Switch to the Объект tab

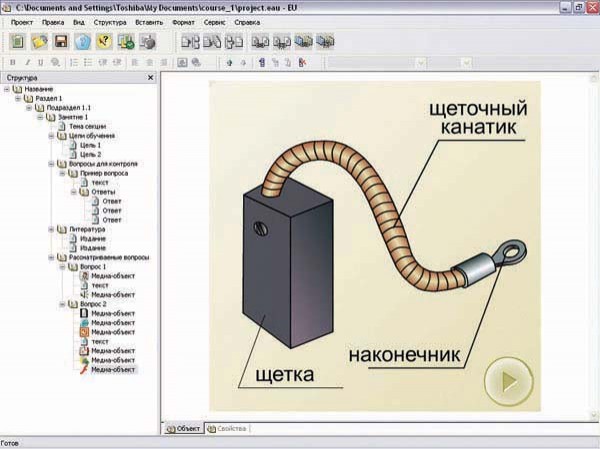tap(184, 428)
